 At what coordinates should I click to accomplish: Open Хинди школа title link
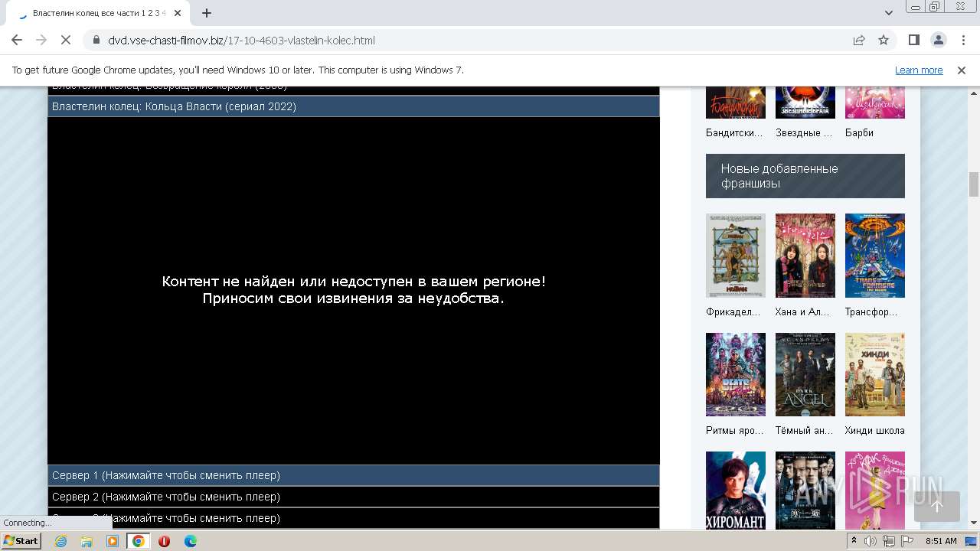point(874,430)
